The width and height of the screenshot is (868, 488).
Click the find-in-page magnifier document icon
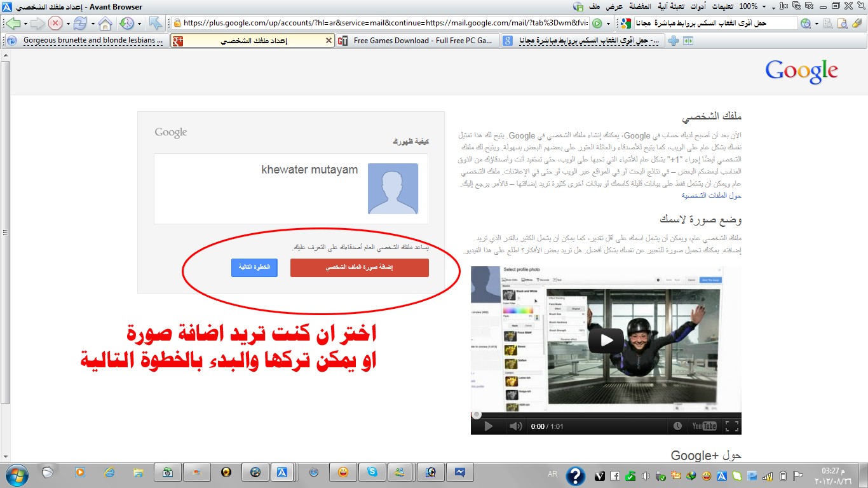point(842,24)
